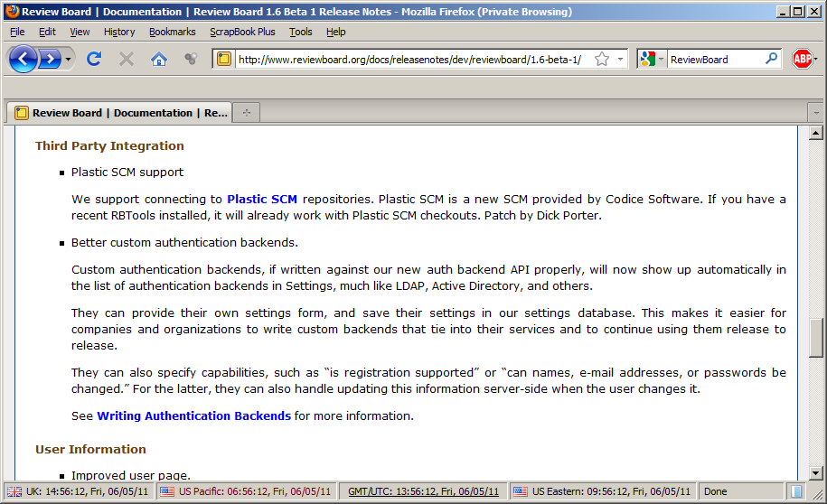Click the UK time status entry
Screen dimensions: 827x504
[87, 491]
